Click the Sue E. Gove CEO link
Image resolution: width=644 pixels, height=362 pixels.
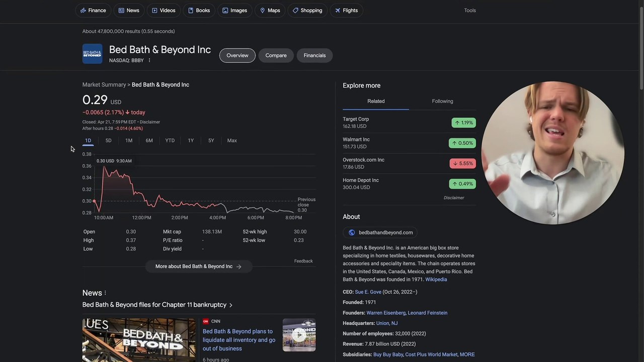tap(368, 292)
